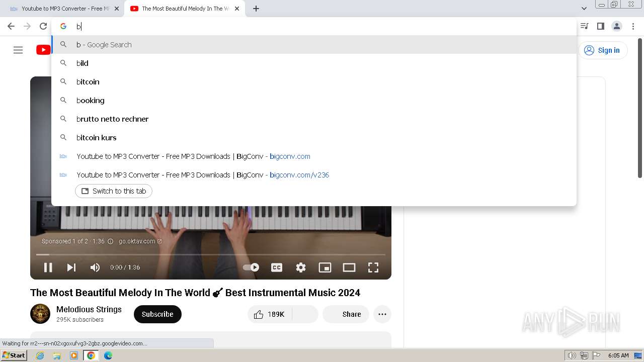Pause the video with the pause button
This screenshot has width=644, height=362.
(x=48, y=267)
